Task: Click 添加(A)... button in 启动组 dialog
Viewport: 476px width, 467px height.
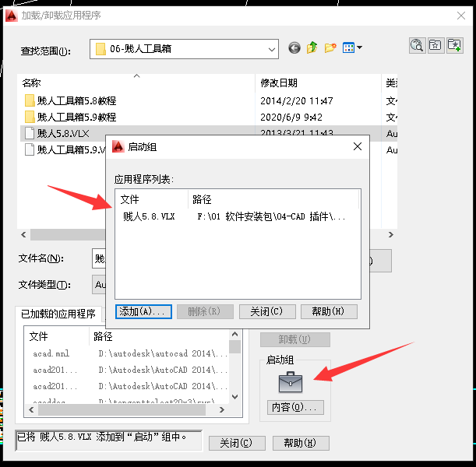Action: tap(143, 311)
